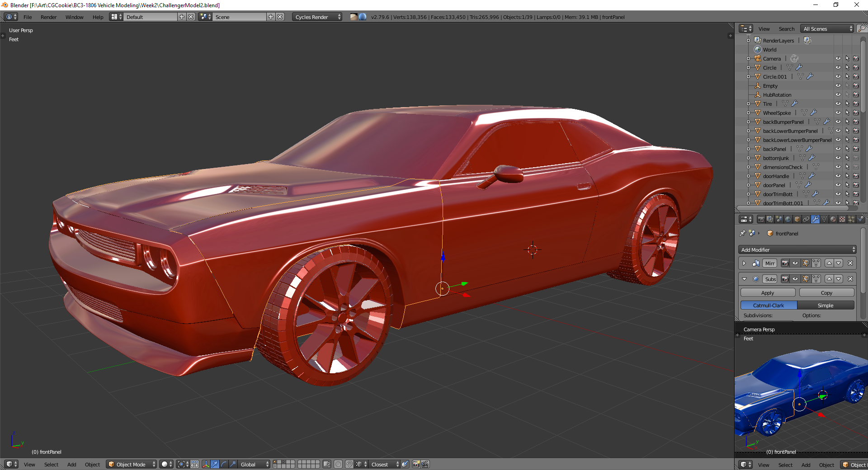Open the Scene properties tab

(779, 219)
